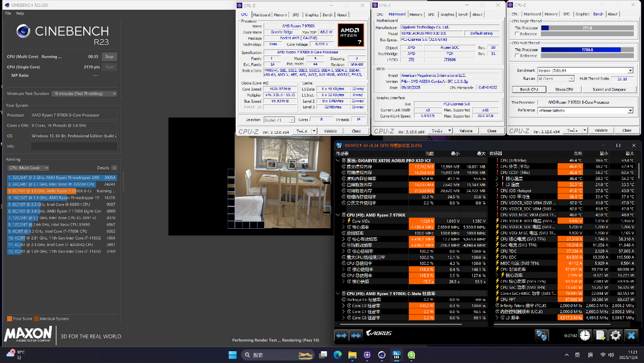This screenshot has height=363, width=644.
Task: Open CPU (Multi Core) ranking dropdown
Action: tap(28, 168)
